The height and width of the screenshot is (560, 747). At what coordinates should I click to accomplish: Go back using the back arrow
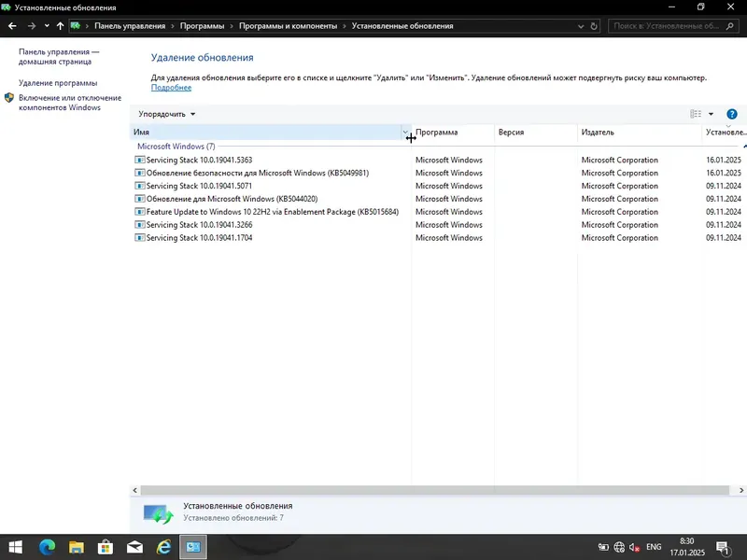tap(10, 26)
